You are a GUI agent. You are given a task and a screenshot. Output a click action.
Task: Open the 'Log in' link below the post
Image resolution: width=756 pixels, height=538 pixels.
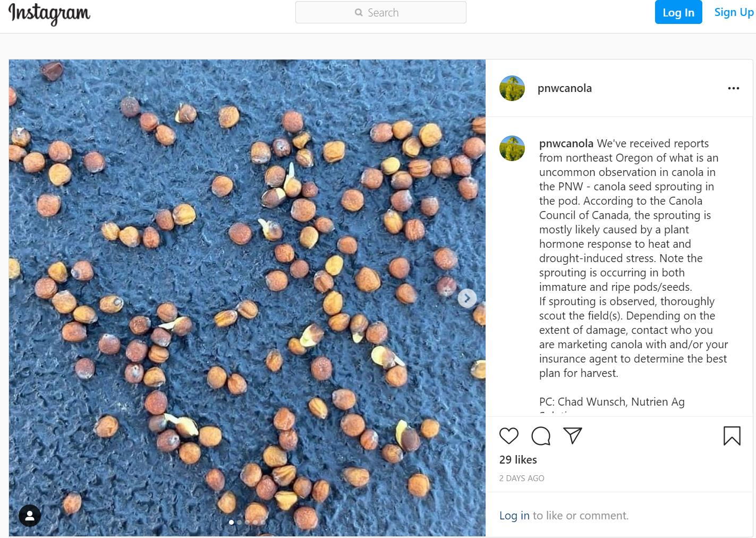point(513,515)
